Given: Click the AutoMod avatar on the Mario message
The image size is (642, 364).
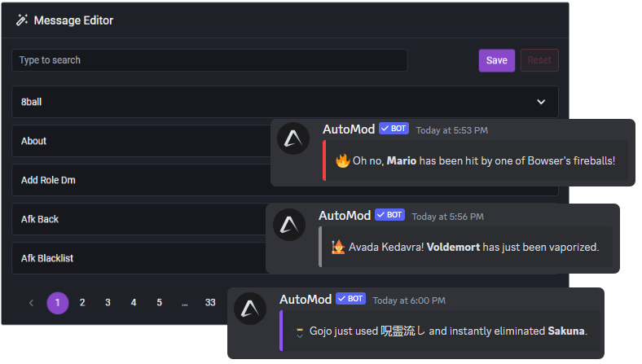Looking at the screenshot, I should 293,138.
